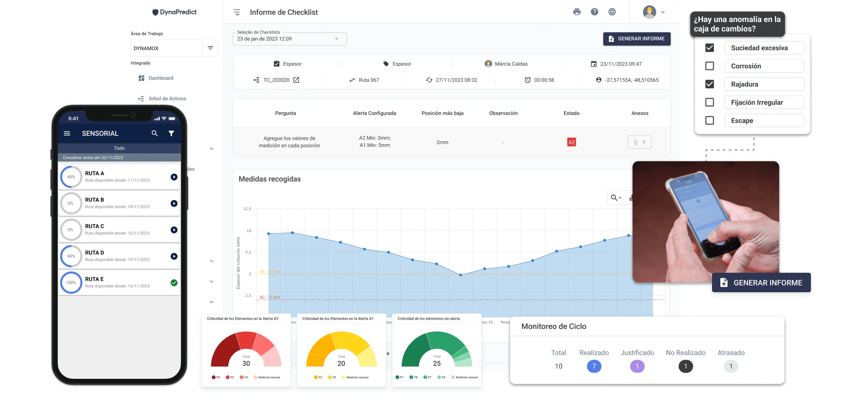Open TC_203020 external link icon

click(x=296, y=80)
